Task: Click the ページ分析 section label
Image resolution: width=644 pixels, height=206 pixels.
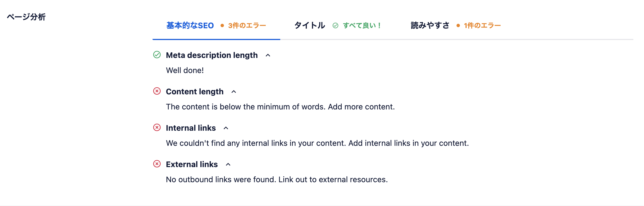Action: tap(26, 17)
